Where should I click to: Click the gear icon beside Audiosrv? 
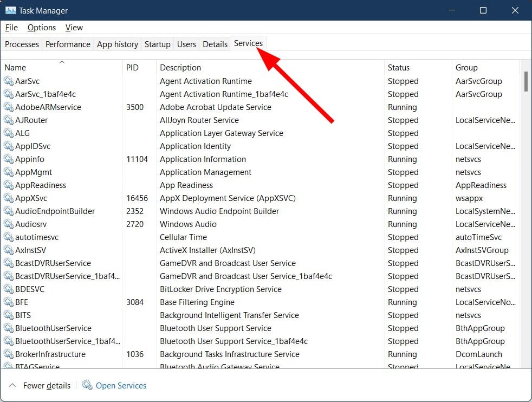pyautogui.click(x=9, y=224)
